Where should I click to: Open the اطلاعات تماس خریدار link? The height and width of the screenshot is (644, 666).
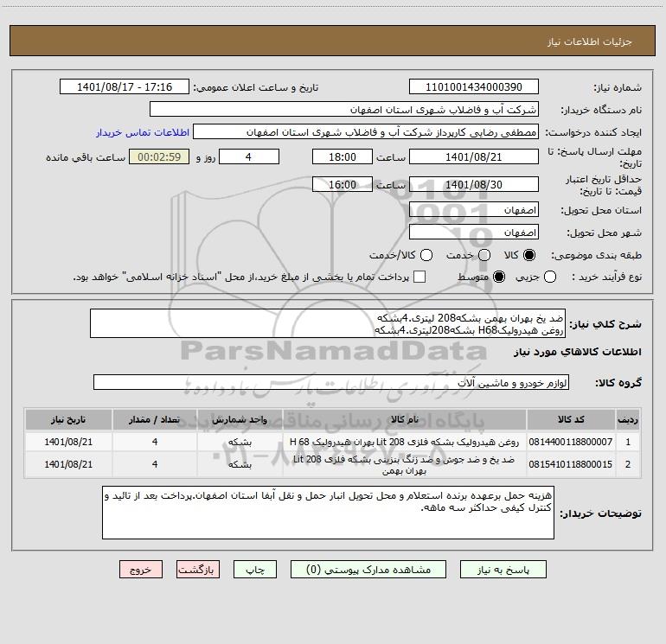[x=143, y=132]
